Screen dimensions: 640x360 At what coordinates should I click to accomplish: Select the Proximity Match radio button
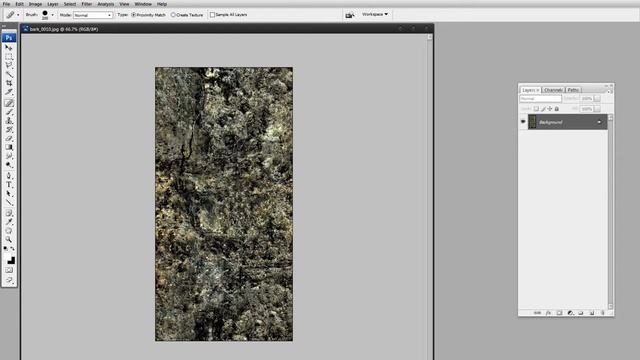[x=133, y=15]
